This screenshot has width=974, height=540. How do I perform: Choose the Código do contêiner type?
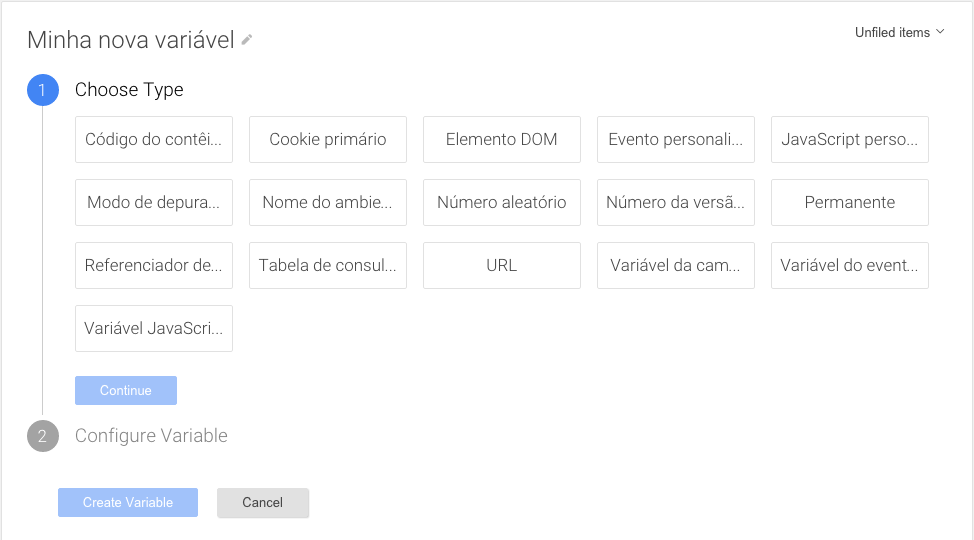tap(154, 140)
